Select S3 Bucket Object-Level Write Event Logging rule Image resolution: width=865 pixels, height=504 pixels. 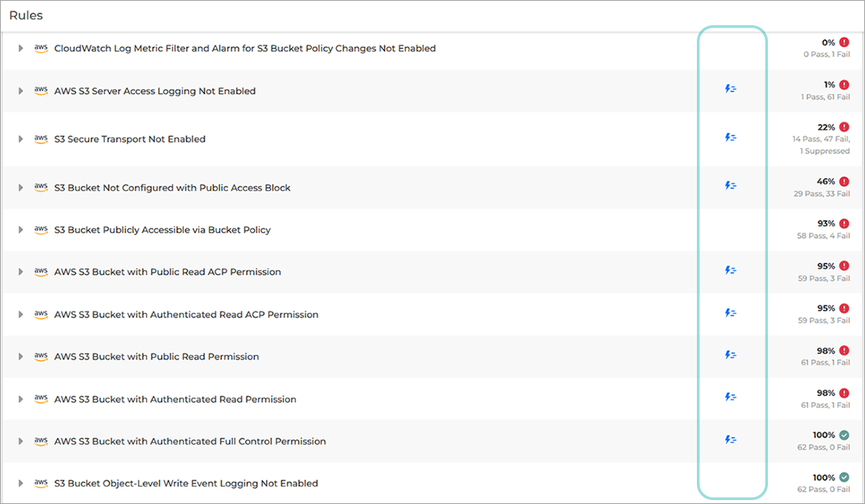(x=185, y=483)
